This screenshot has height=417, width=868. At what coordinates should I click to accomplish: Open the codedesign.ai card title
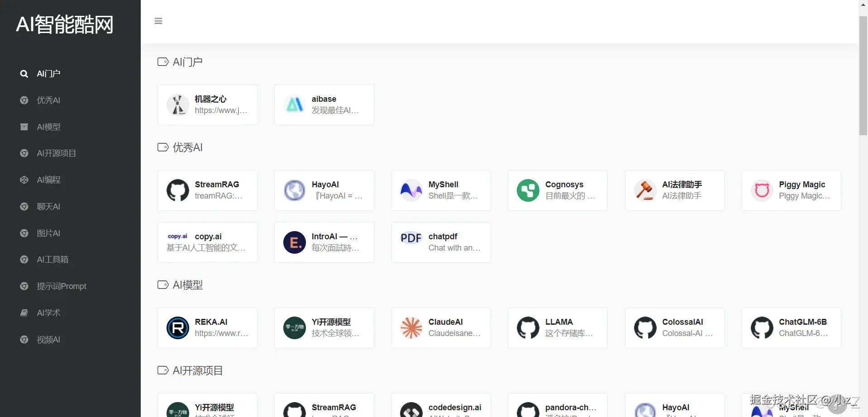coord(455,408)
